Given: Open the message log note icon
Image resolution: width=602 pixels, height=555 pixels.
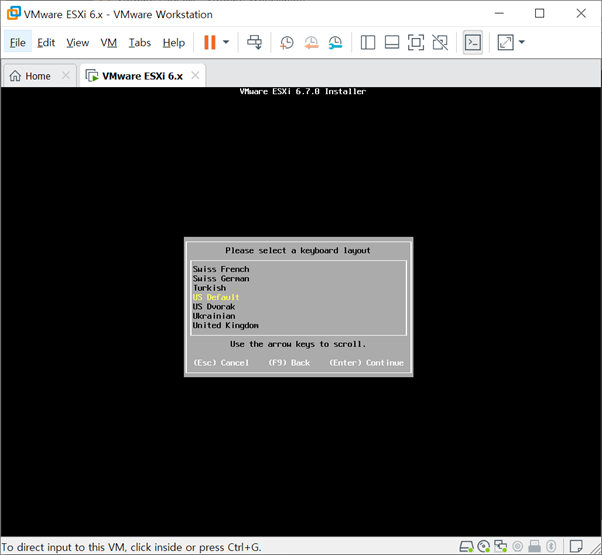Looking at the screenshot, I should 576,546.
